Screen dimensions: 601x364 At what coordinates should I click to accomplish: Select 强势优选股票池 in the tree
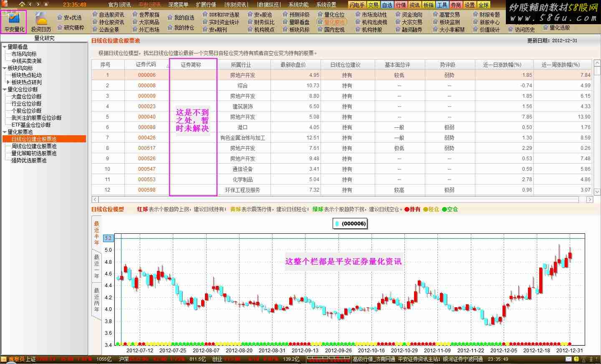point(29,160)
